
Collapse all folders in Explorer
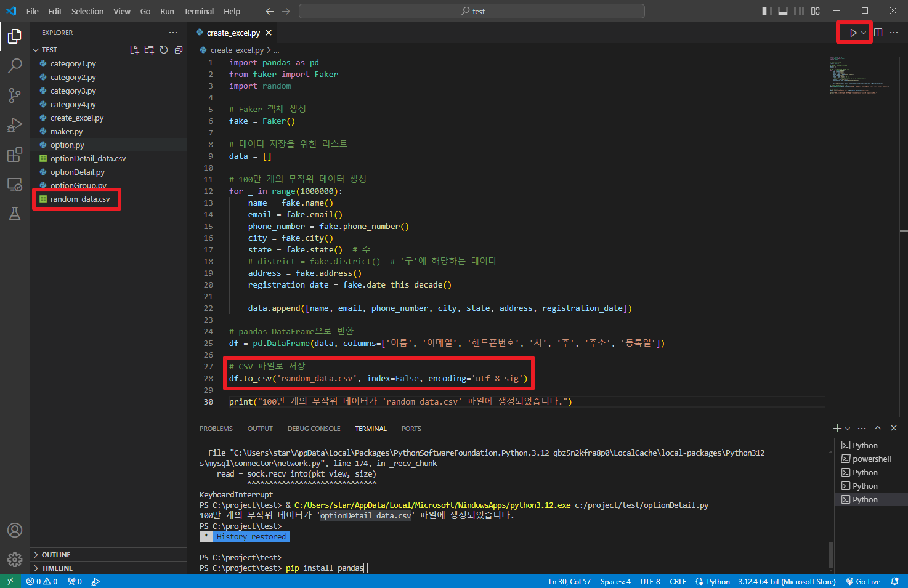179,50
